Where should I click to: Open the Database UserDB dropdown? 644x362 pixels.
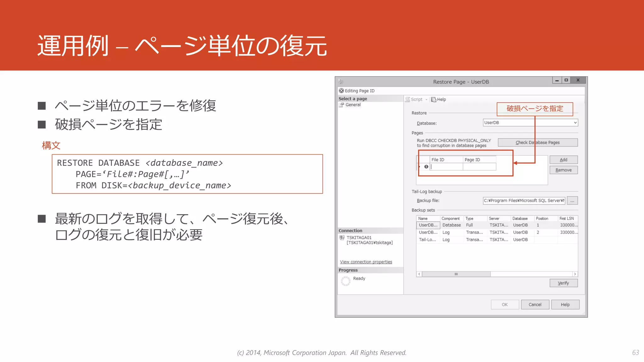point(575,123)
